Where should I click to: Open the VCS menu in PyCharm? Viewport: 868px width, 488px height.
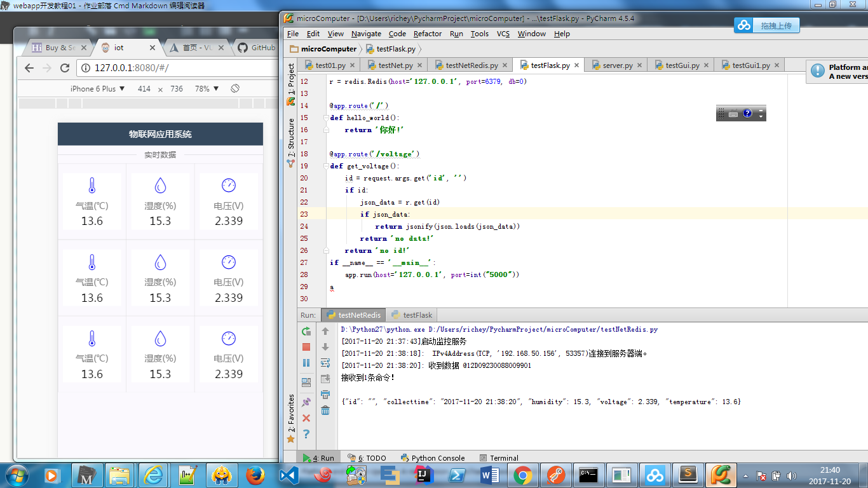click(503, 34)
